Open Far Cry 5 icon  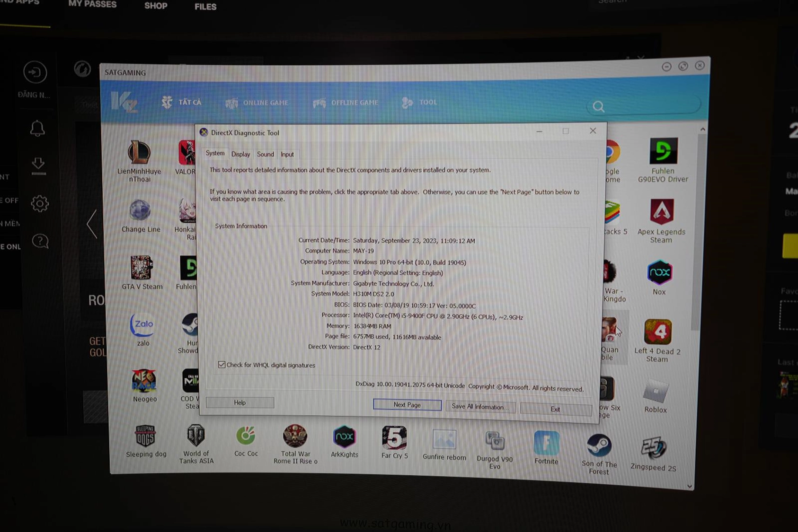pos(394,438)
